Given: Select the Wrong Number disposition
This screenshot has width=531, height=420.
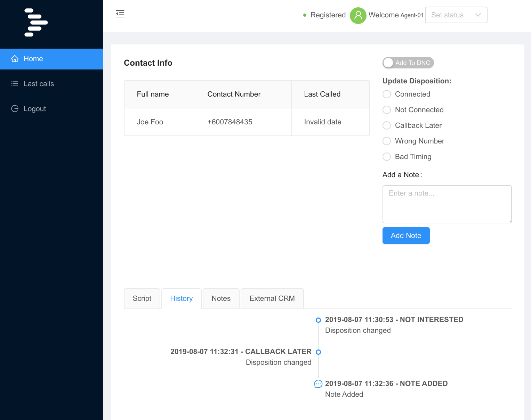Looking at the screenshot, I should (x=386, y=141).
